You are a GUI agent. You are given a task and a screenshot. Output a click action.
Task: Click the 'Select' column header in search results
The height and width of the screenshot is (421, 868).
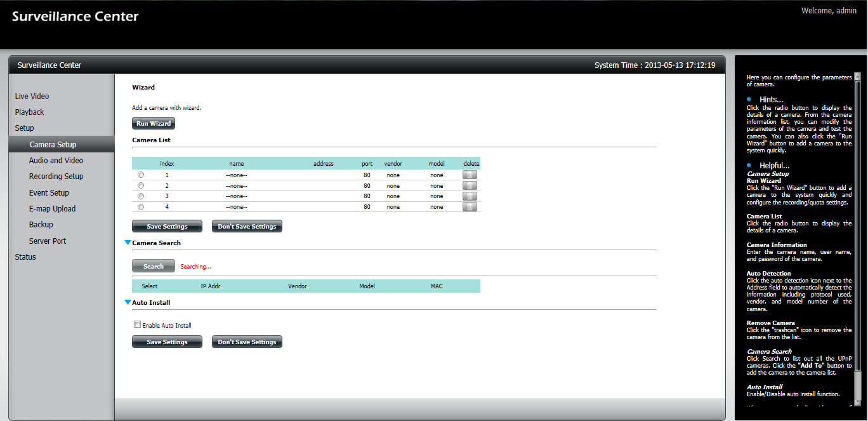pos(150,286)
